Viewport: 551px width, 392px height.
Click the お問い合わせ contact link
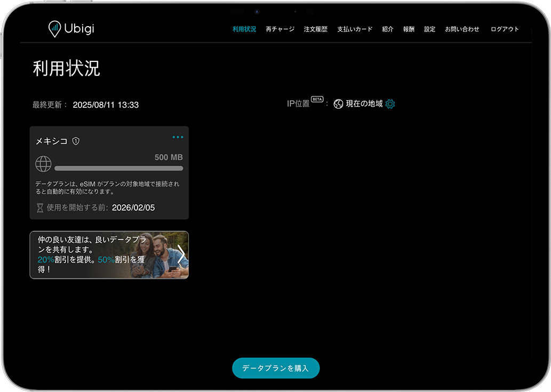point(462,29)
